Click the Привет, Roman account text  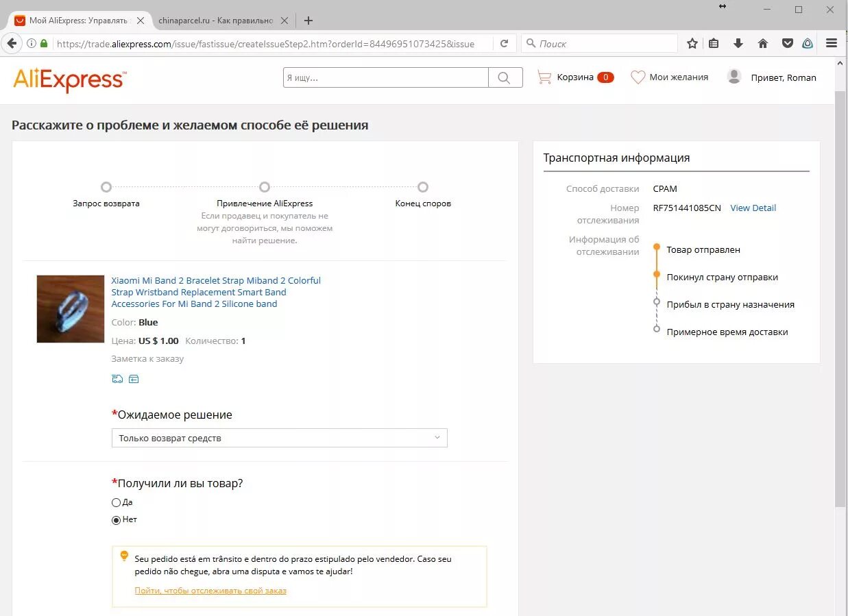(784, 77)
